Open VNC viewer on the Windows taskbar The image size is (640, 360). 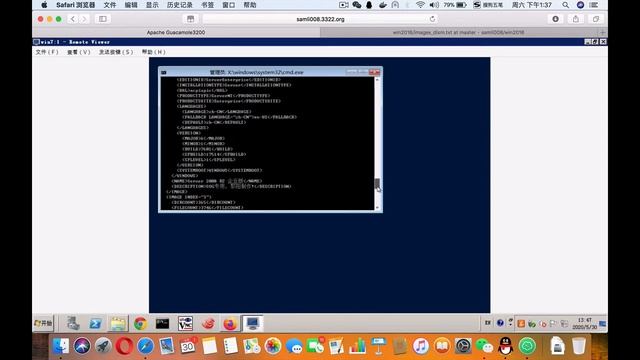(185, 324)
